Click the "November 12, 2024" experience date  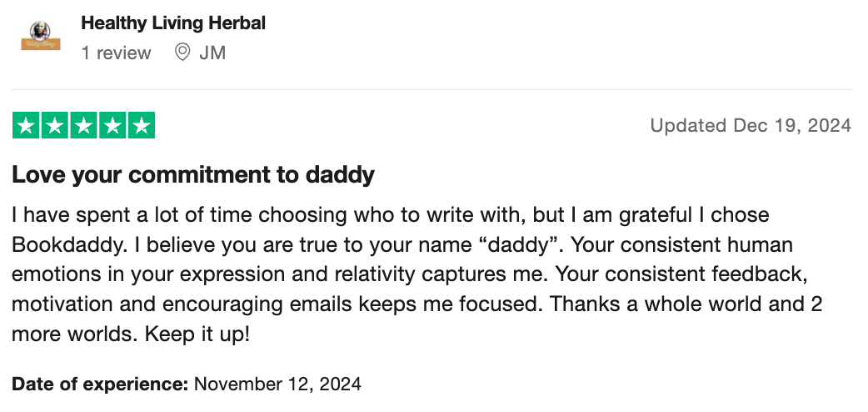(x=277, y=384)
